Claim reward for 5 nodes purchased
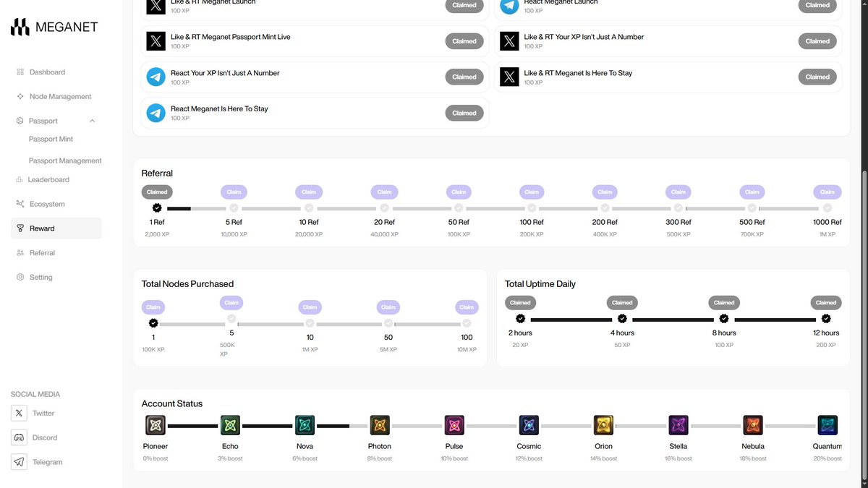This screenshot has height=488, width=868. point(231,303)
